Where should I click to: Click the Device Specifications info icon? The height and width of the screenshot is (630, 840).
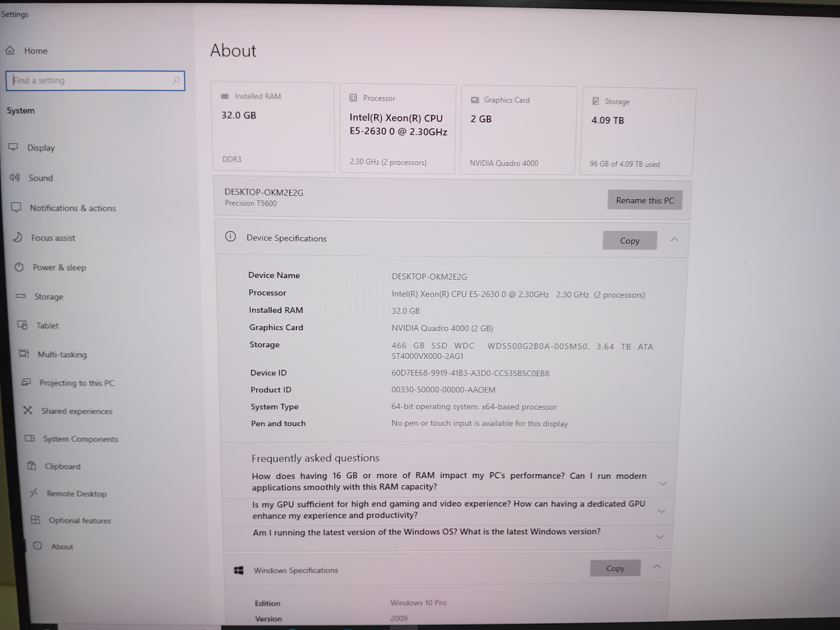(x=231, y=237)
